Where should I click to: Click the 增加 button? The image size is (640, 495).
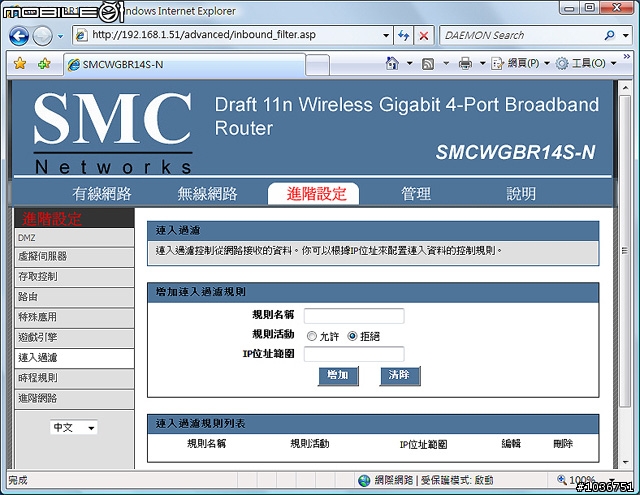pyautogui.click(x=338, y=375)
